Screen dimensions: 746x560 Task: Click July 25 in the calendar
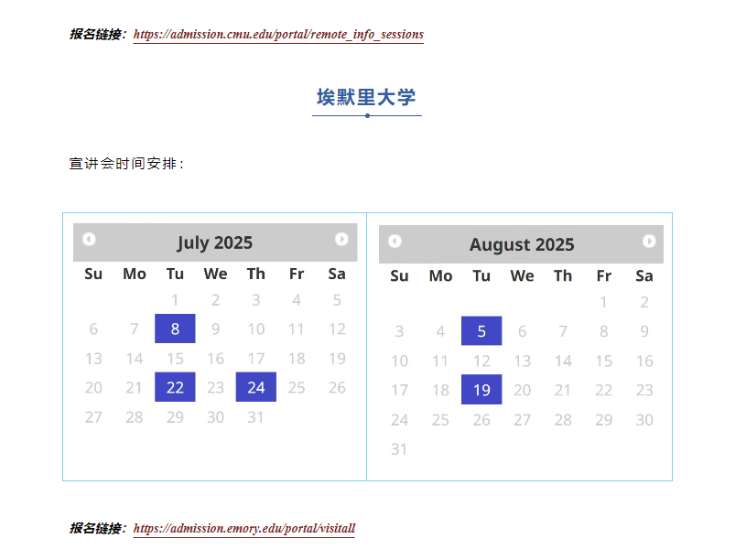click(x=297, y=387)
